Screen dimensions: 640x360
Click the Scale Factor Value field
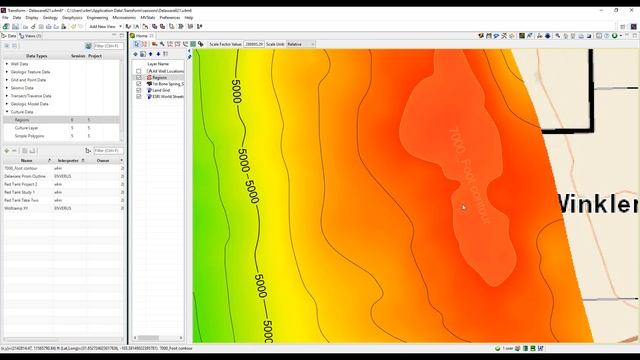[253, 44]
